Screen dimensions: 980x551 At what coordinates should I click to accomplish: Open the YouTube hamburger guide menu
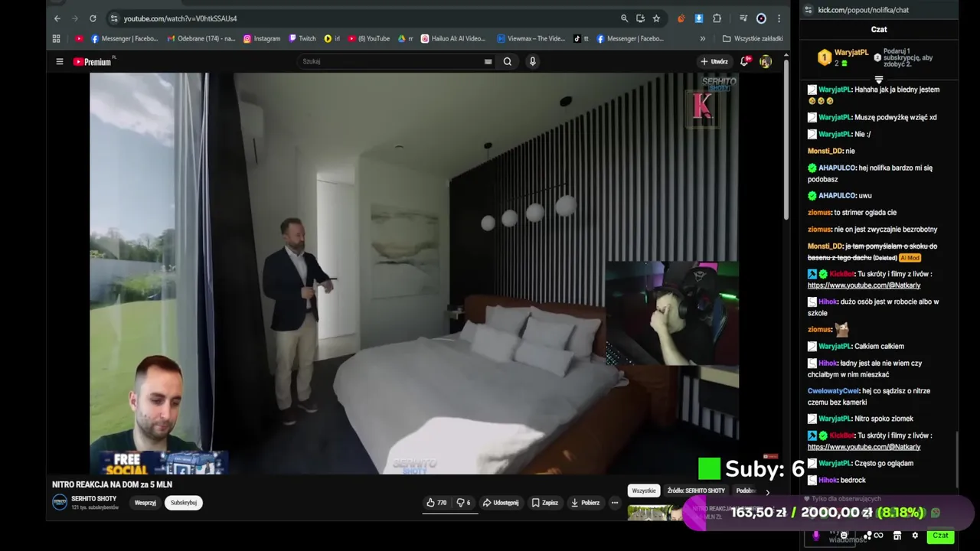tap(59, 61)
